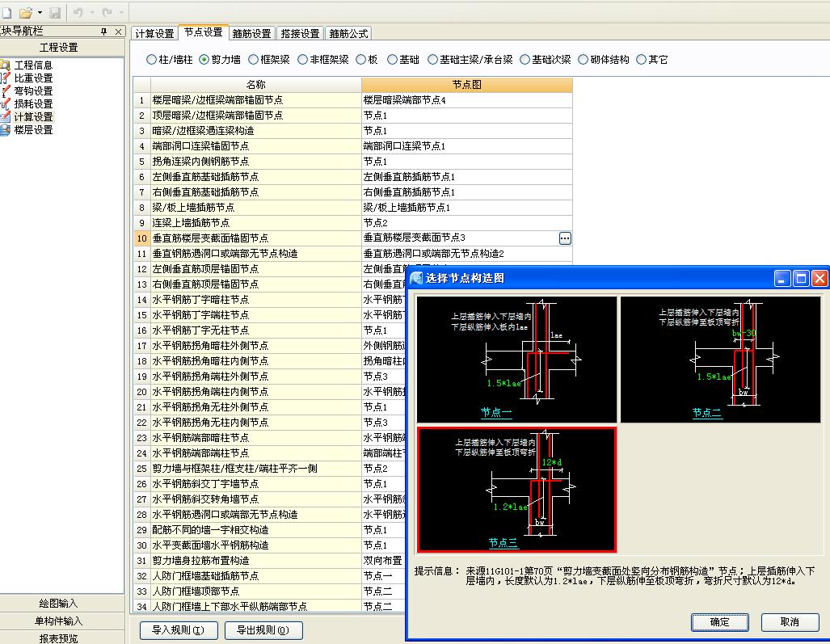
Task: Switch to the 计算设置 tab
Action: click(154, 33)
